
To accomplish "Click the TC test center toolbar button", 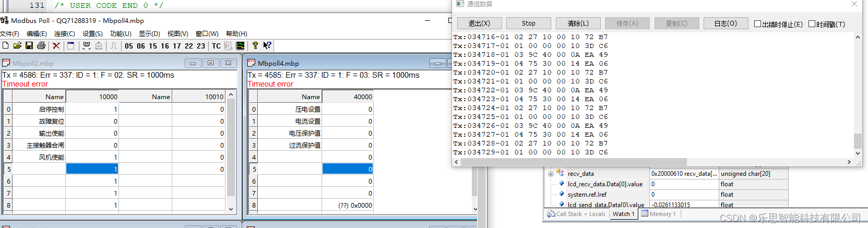I will 216,46.
